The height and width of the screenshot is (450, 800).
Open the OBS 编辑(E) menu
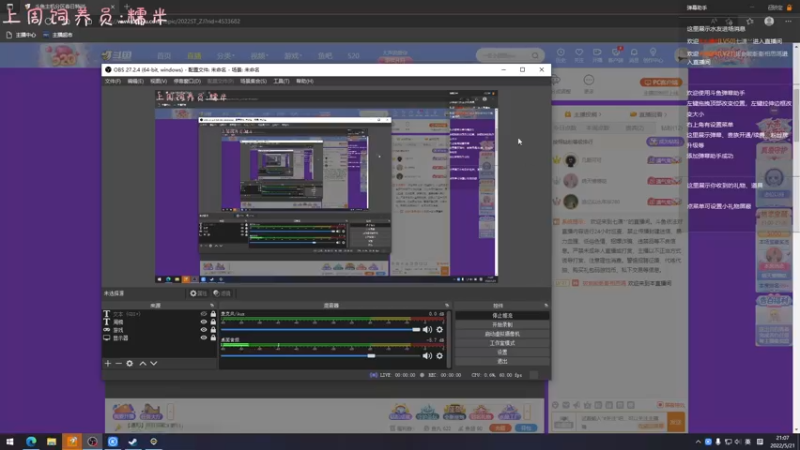[x=135, y=81]
